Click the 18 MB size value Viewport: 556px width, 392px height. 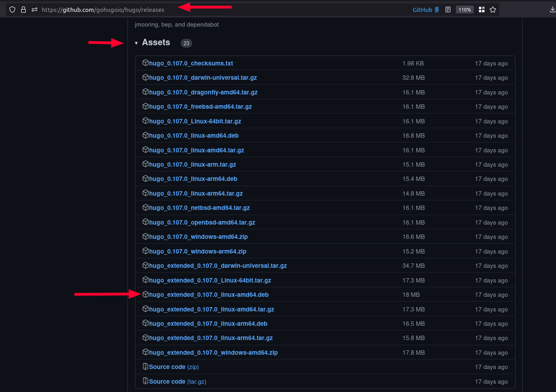[411, 295]
